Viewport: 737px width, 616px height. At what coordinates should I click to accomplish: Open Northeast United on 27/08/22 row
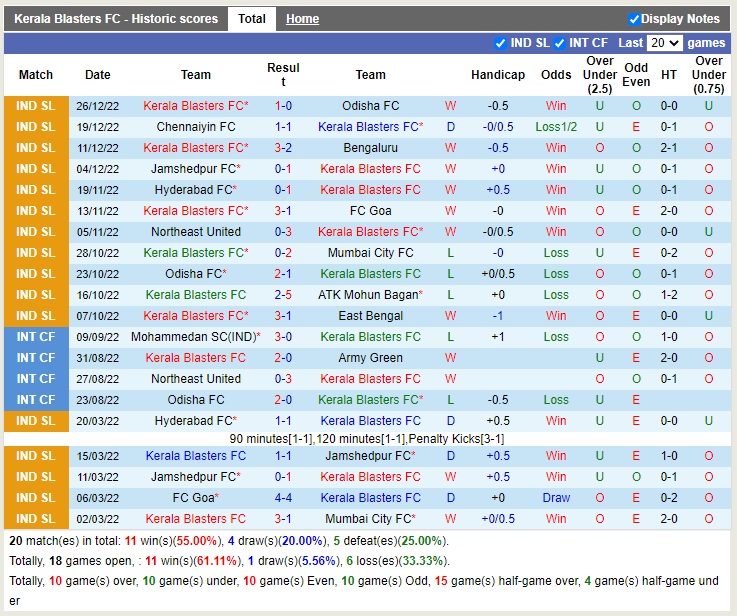[x=196, y=379]
